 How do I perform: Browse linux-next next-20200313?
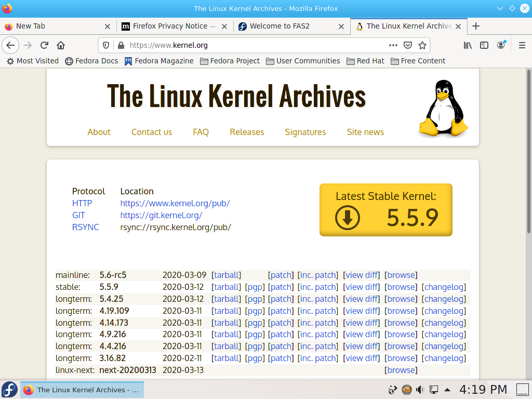pos(401,370)
